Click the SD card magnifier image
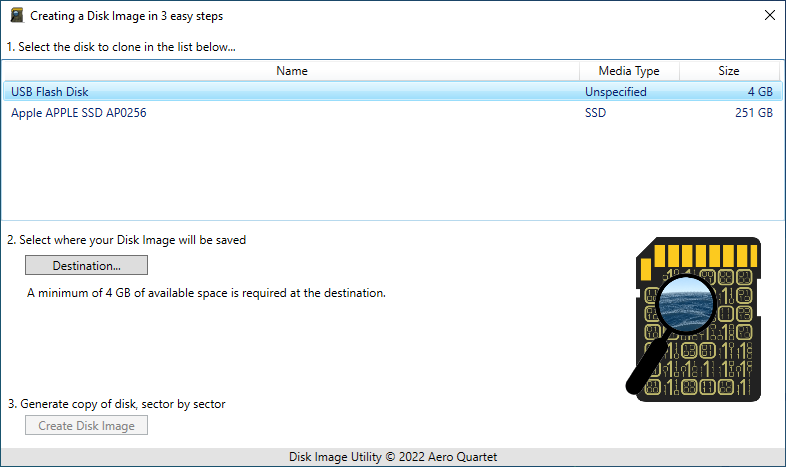 pyautogui.click(x=694, y=319)
